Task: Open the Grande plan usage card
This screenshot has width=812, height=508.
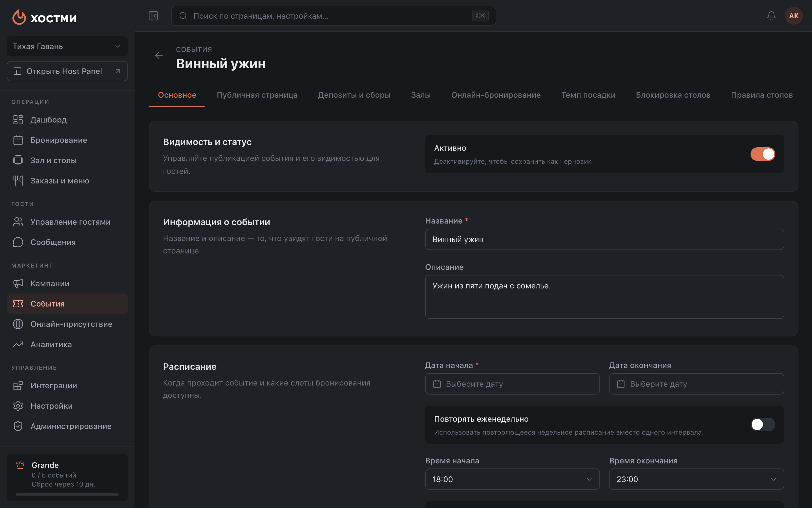Action: coord(67,477)
